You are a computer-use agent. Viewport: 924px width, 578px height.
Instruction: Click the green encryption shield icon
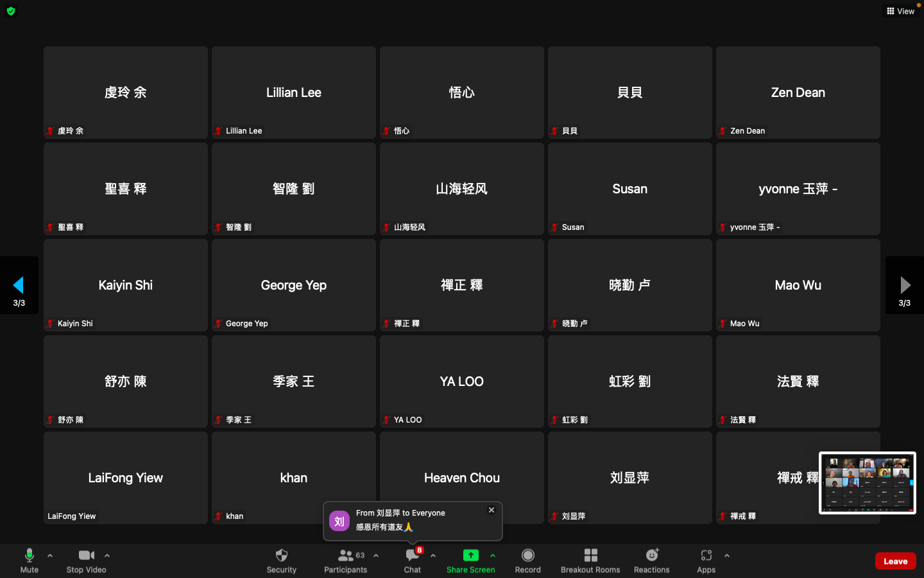[x=11, y=11]
